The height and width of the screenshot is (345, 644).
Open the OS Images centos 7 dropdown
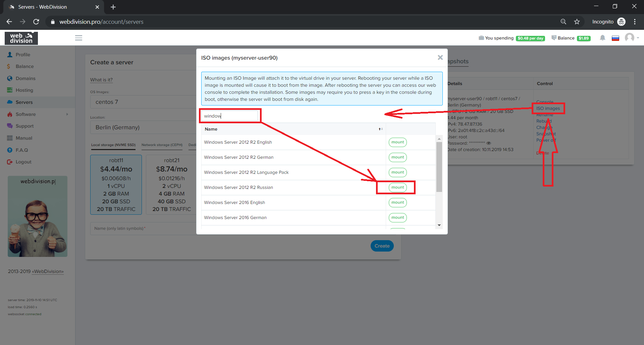pyautogui.click(x=143, y=102)
